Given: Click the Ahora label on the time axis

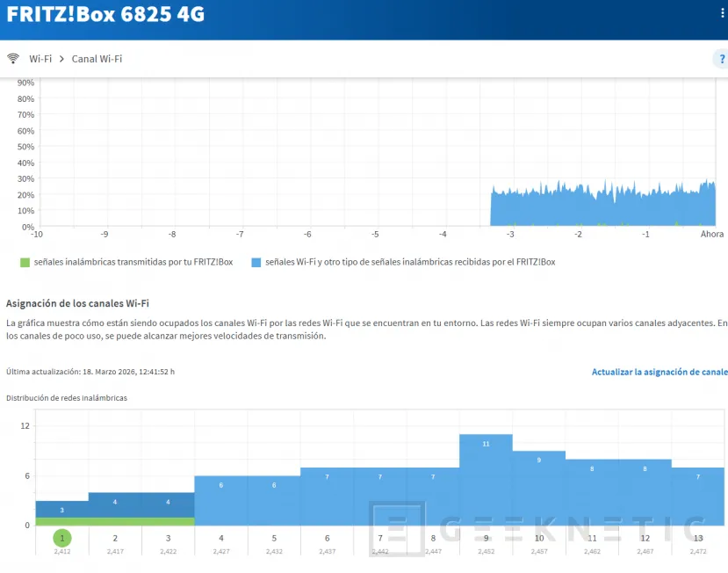Looking at the screenshot, I should click(711, 234).
